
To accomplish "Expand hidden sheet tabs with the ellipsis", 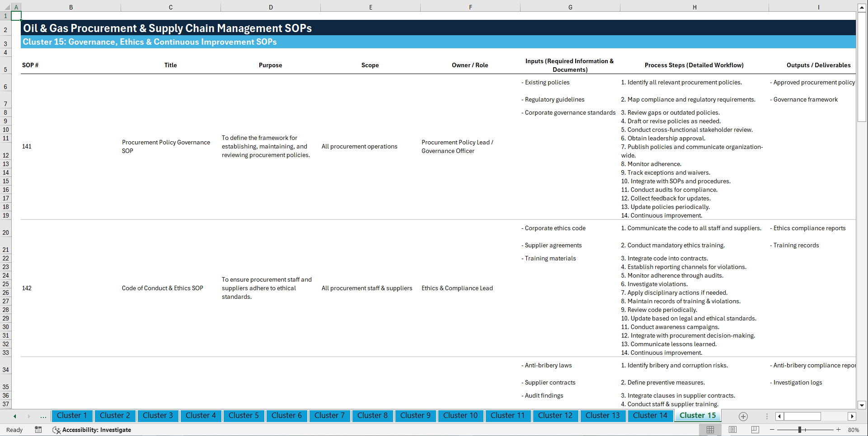I will 43,416.
